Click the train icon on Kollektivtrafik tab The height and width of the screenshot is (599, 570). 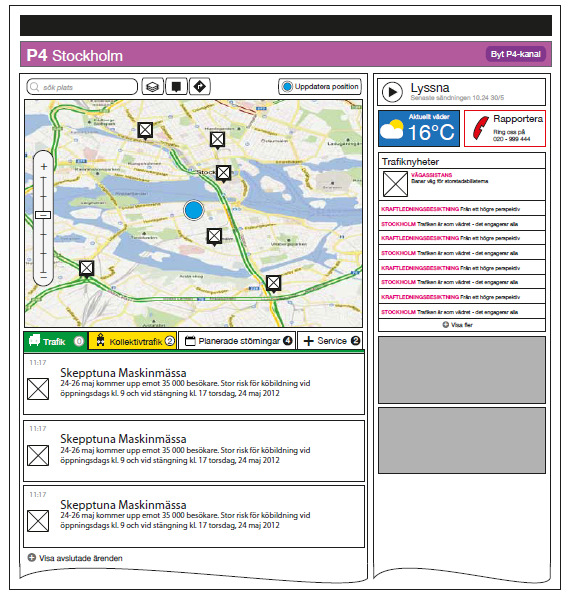coord(100,340)
